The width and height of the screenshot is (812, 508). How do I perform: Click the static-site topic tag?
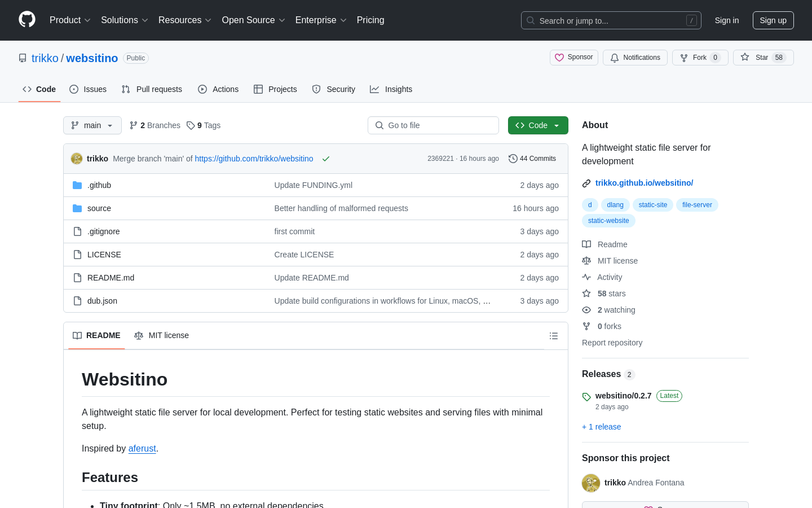point(653,205)
